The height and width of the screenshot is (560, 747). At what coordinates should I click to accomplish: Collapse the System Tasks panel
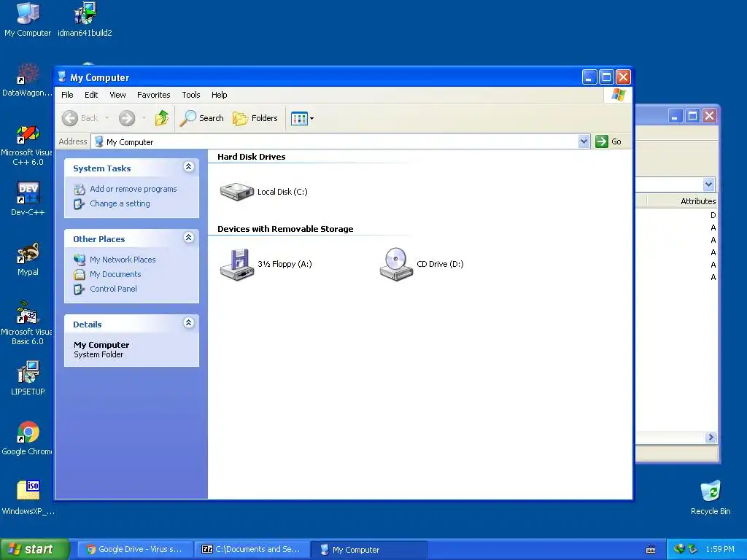[189, 167]
